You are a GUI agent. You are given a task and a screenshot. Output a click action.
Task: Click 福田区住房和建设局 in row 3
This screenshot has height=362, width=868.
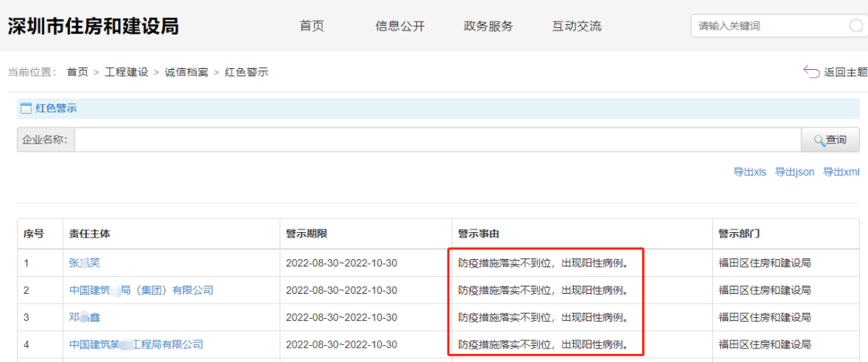click(764, 317)
